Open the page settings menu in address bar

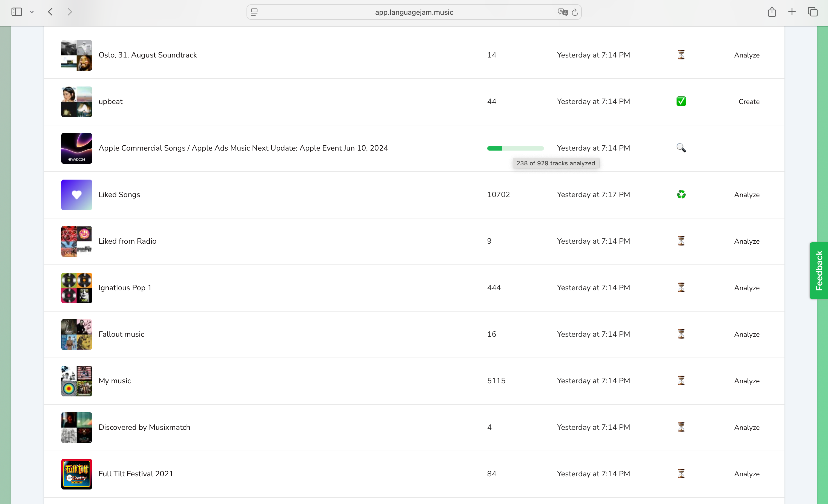254,12
